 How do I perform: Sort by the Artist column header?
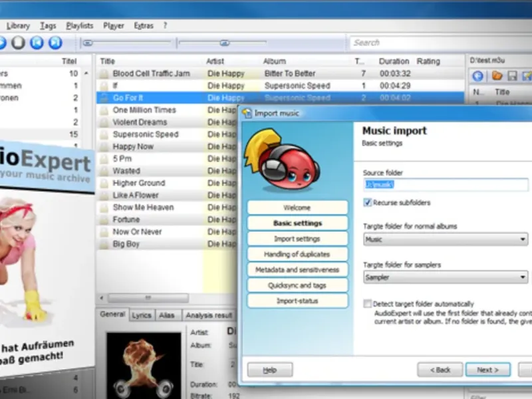(x=215, y=61)
